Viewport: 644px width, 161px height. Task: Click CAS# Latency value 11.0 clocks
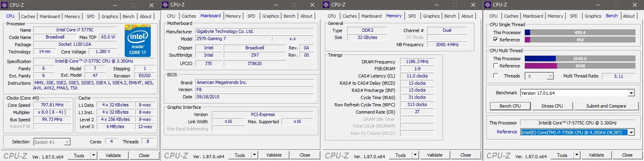[417, 76]
